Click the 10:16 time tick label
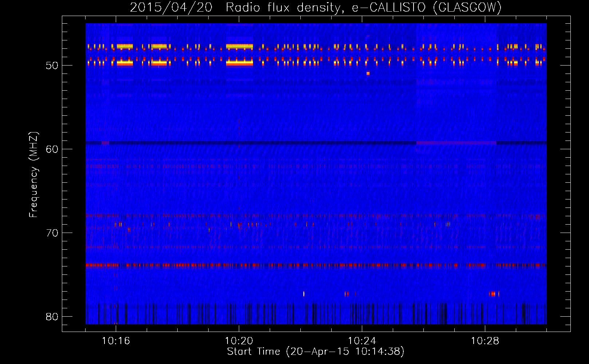The image size is (589, 364). 116,341
